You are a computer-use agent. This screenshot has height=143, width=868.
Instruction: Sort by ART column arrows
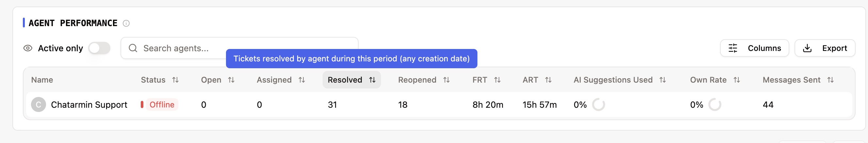coord(548,80)
